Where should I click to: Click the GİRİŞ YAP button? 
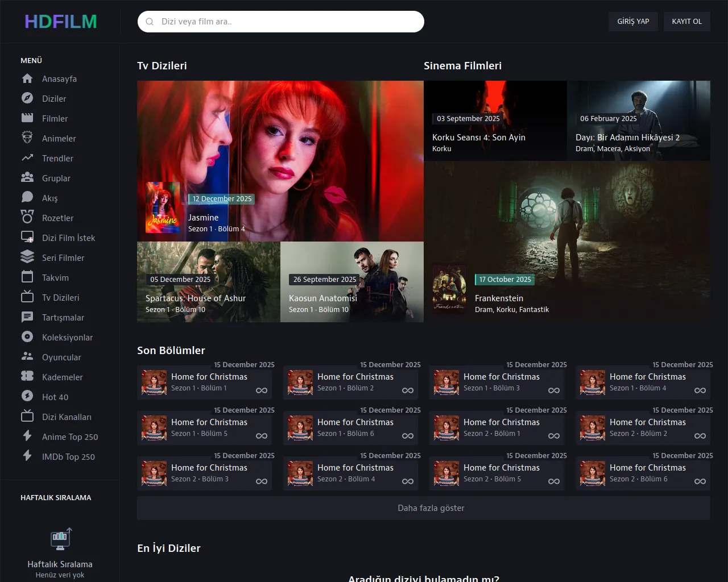coord(633,22)
